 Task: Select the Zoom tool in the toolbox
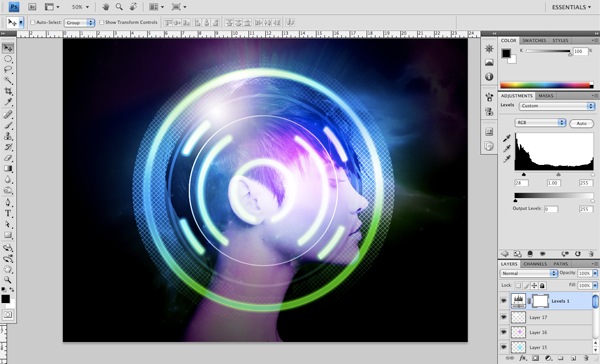pos(8,280)
